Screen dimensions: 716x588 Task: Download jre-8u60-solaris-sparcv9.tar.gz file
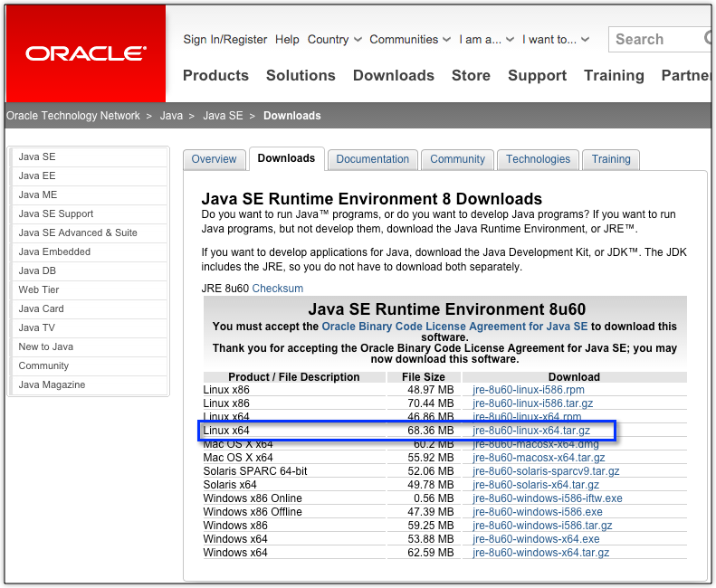coord(546,471)
